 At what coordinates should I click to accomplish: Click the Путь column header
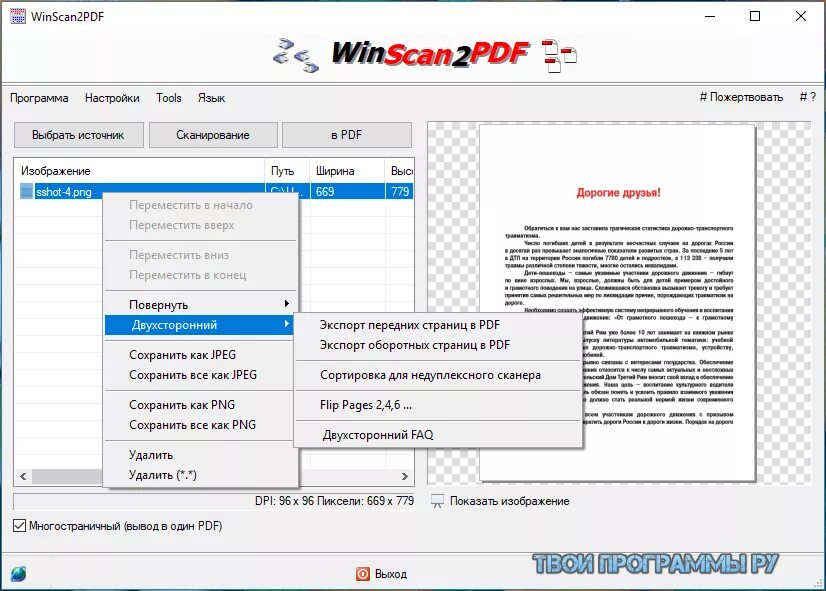287,171
